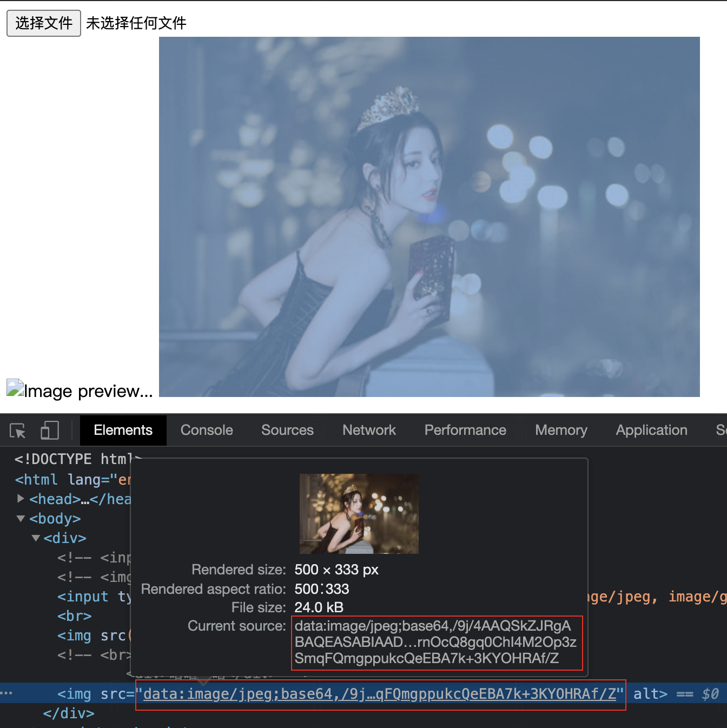The image size is (727, 728).
Task: Open the ellipsis menu beside the selected img node
Action: [x=5, y=693]
